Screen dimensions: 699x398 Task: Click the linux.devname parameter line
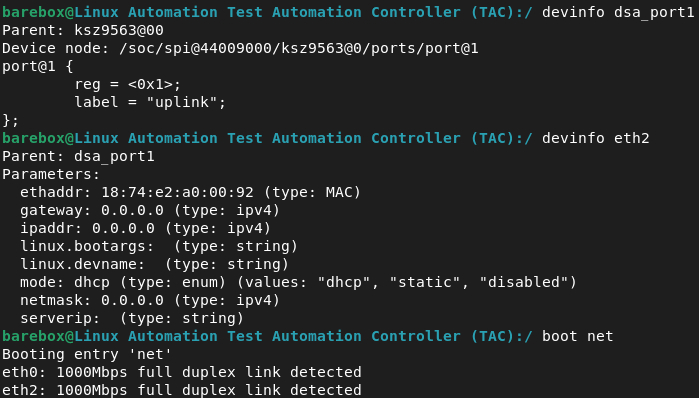[154, 264]
